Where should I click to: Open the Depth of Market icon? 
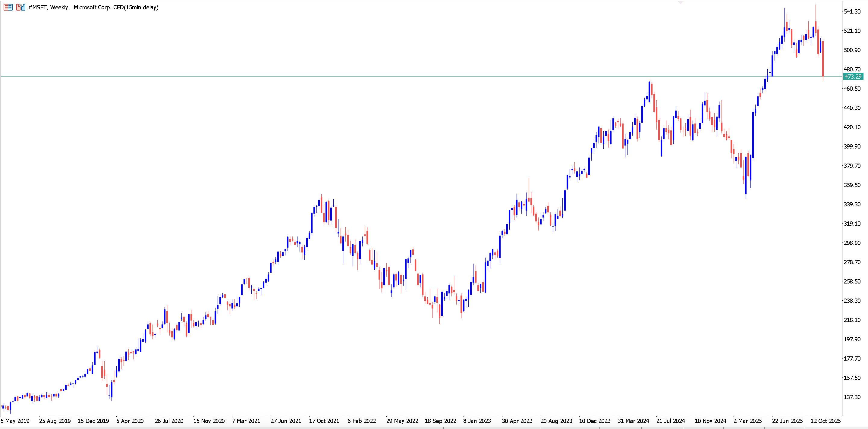[x=21, y=7]
